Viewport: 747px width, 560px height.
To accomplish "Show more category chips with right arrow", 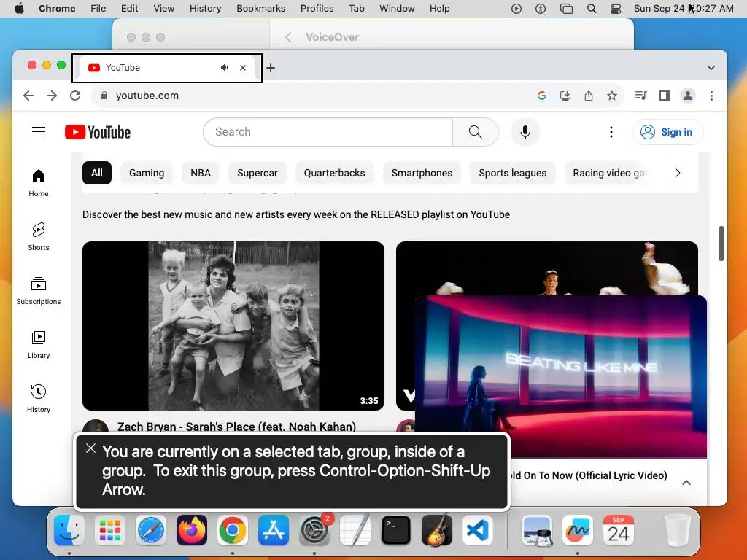I will 678,173.
